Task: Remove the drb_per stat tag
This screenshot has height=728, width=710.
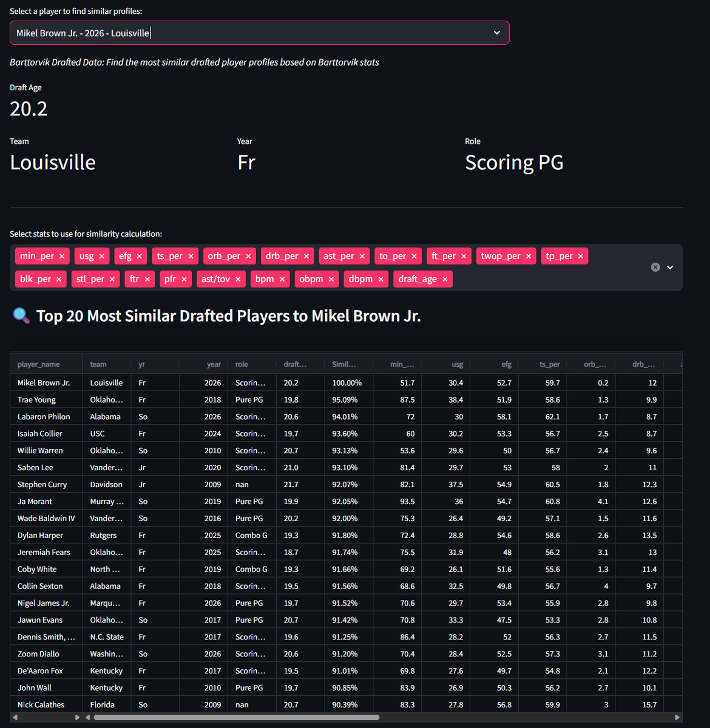Action: [x=306, y=257]
